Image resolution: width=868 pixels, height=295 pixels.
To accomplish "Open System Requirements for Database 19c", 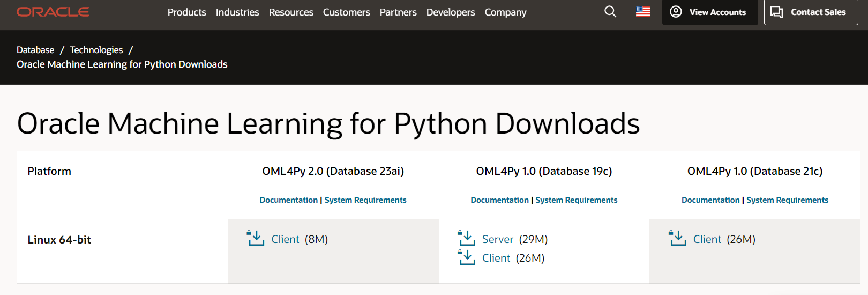I will pos(577,200).
